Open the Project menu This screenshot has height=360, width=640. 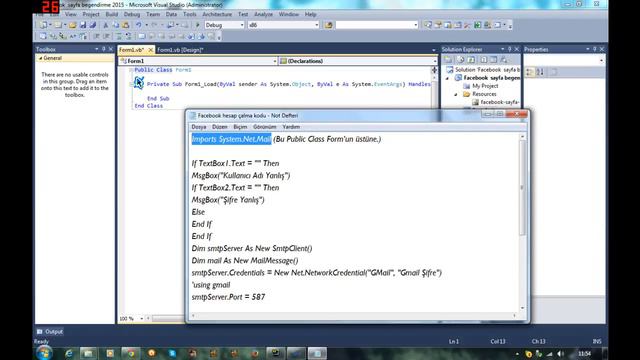[91, 14]
